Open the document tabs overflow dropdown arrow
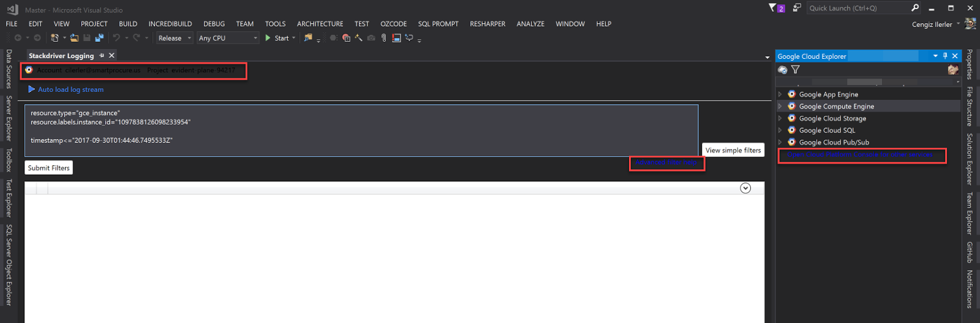 click(x=767, y=57)
